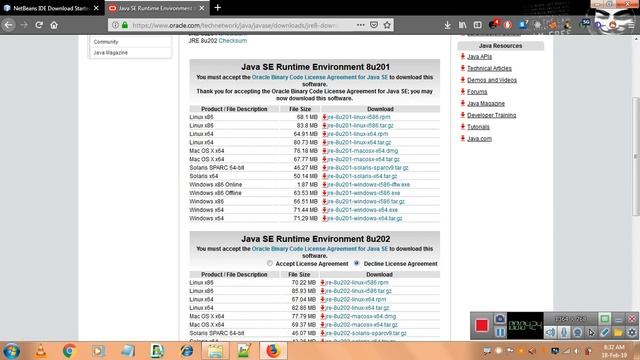Open Developer Training resource link

(x=491, y=116)
